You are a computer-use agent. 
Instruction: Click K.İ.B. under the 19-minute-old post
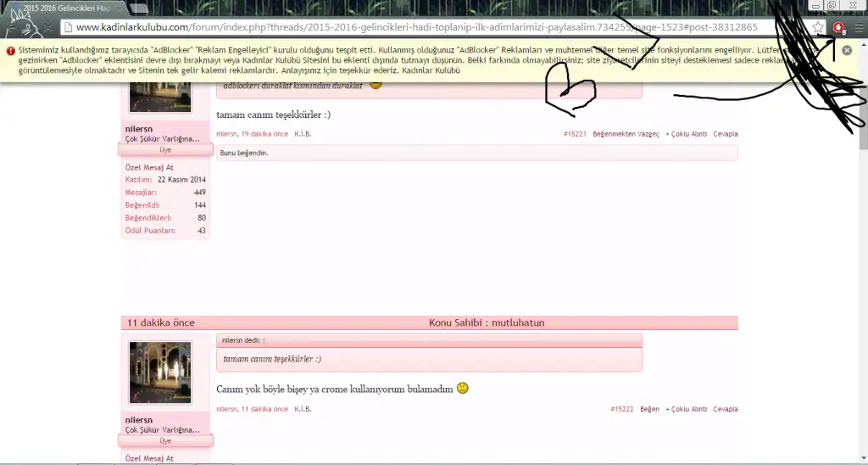coord(303,134)
